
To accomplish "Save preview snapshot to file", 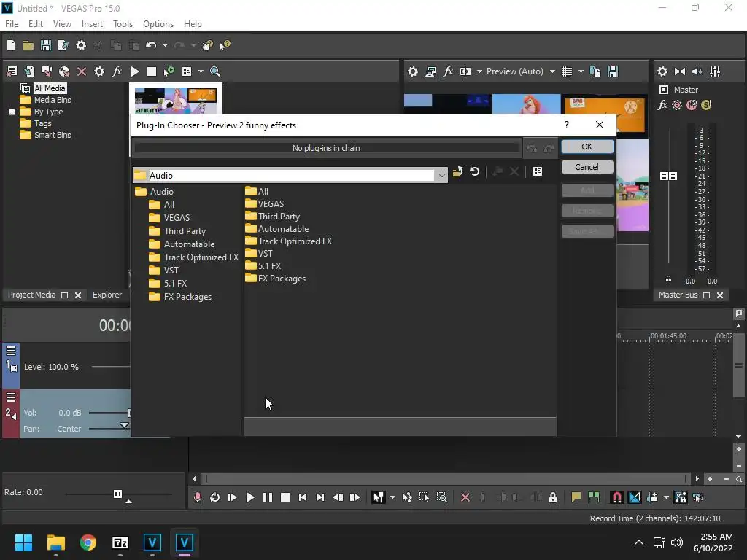I will 613,71.
